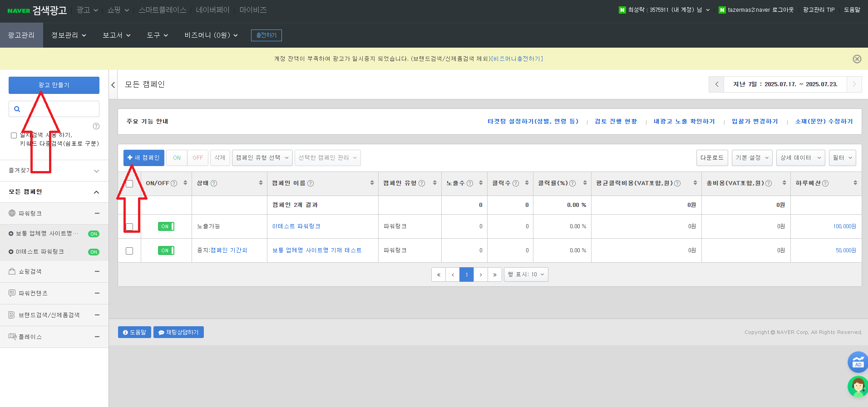Jump to last page of campaign list
Screen dimensions: 868x407
click(x=495, y=275)
